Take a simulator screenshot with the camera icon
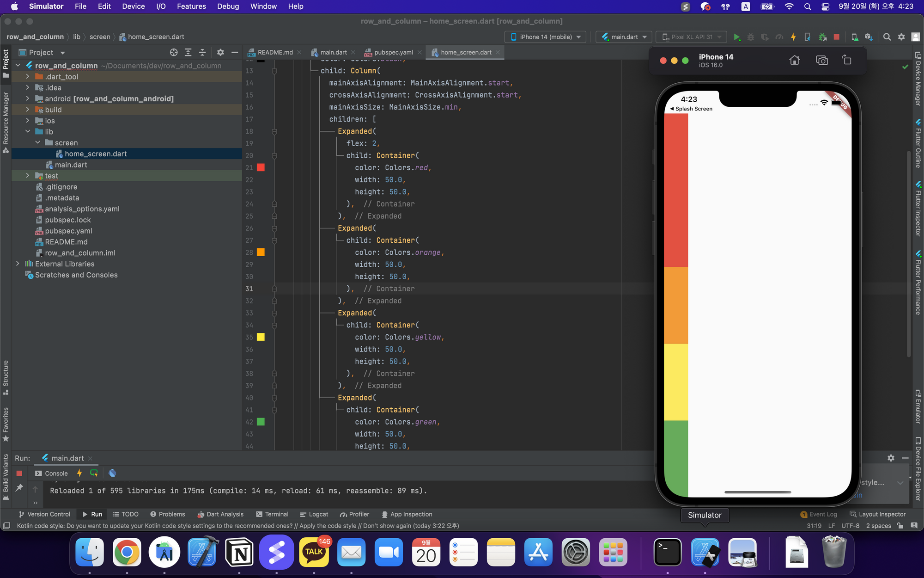The image size is (924, 578). 822,60
